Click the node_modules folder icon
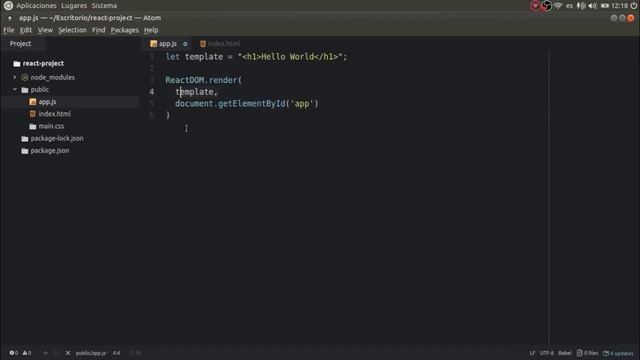Screen dimensions: 640x360 click(x=25, y=77)
